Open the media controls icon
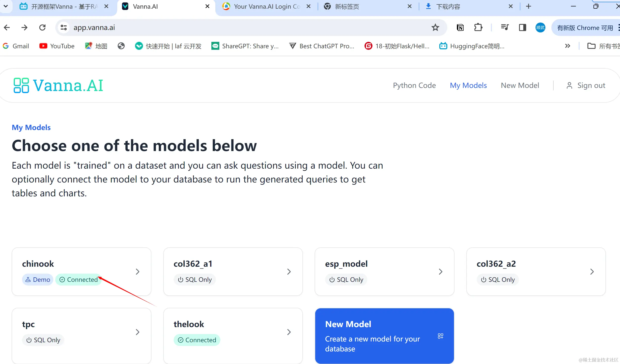The width and height of the screenshot is (620, 364). tap(505, 27)
